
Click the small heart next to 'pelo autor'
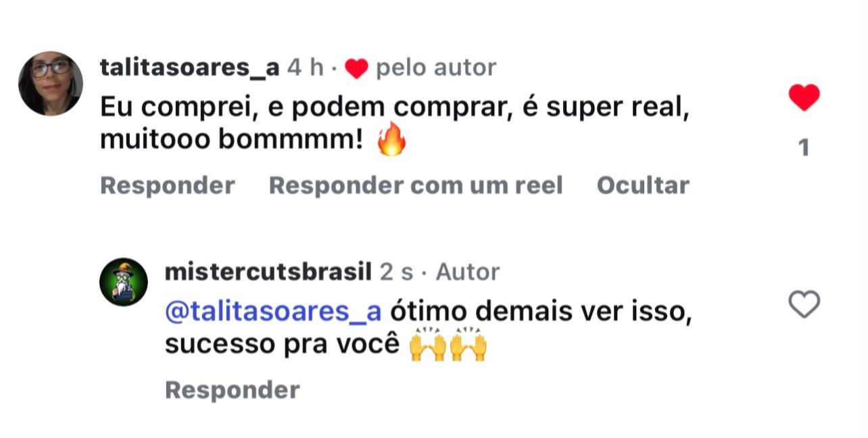[356, 68]
